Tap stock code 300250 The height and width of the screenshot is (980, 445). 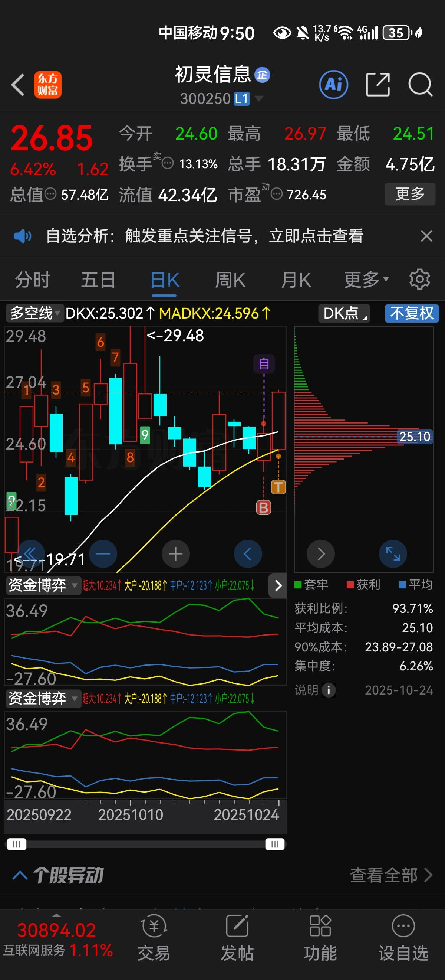[205, 98]
